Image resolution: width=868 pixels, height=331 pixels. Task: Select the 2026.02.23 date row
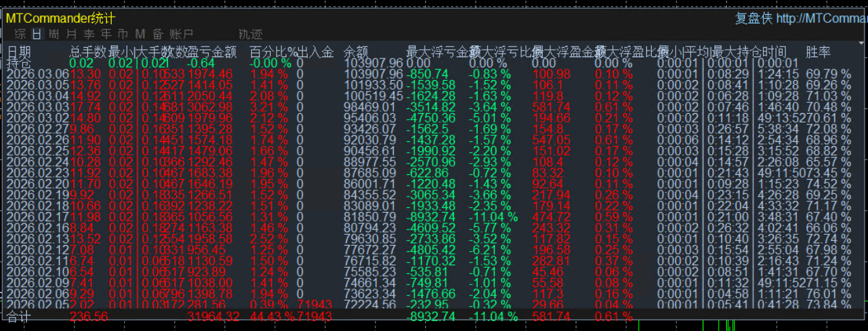38,173
